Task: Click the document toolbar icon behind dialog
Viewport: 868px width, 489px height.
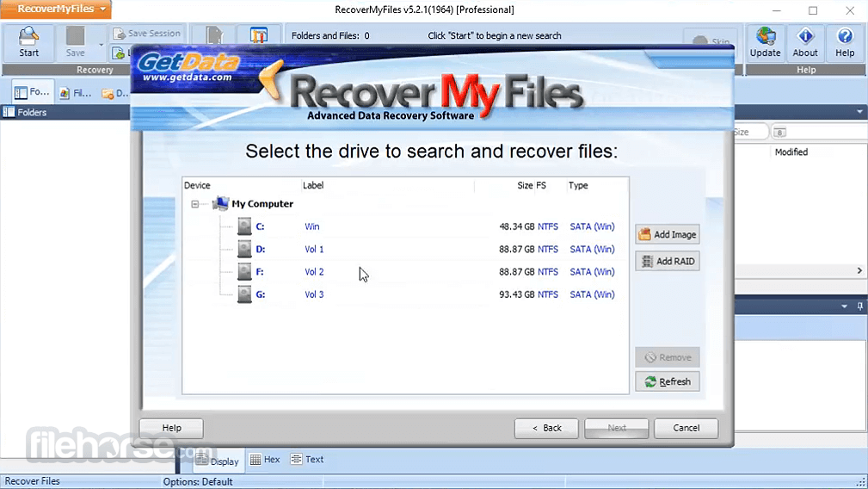Action: tap(214, 35)
